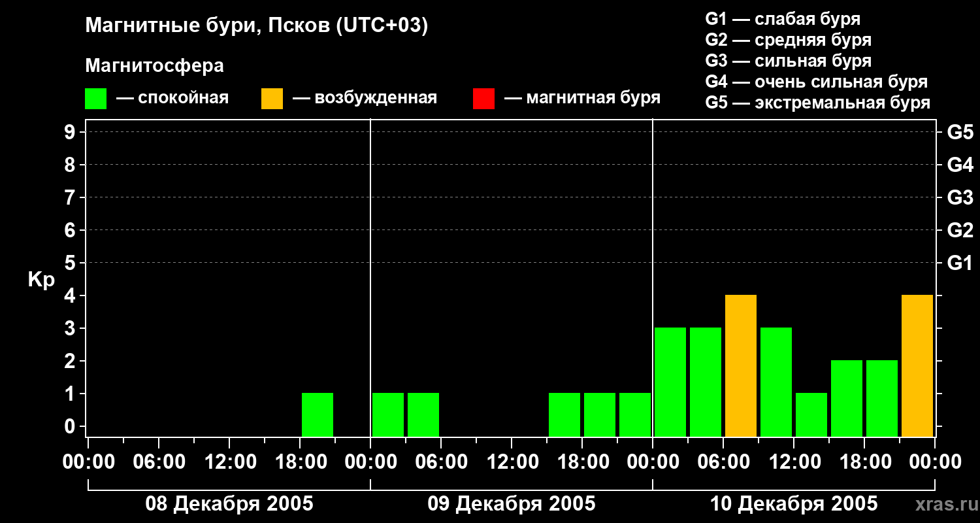
Task: Click the '12:00' time label for 09 Декабря
Action: (512, 462)
